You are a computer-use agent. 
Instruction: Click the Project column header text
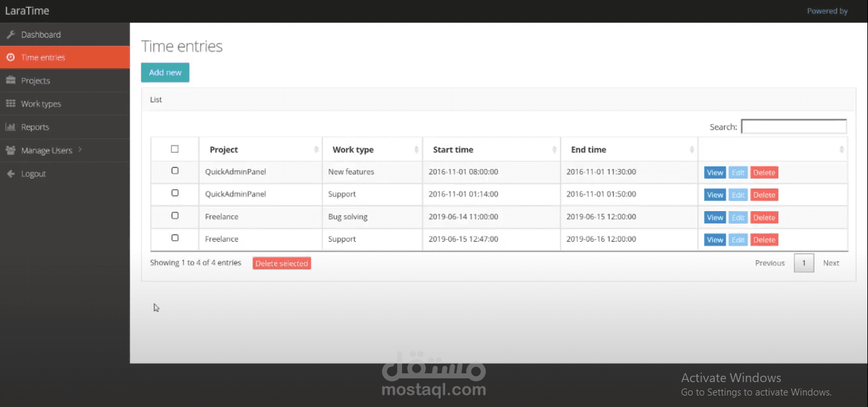(x=224, y=150)
